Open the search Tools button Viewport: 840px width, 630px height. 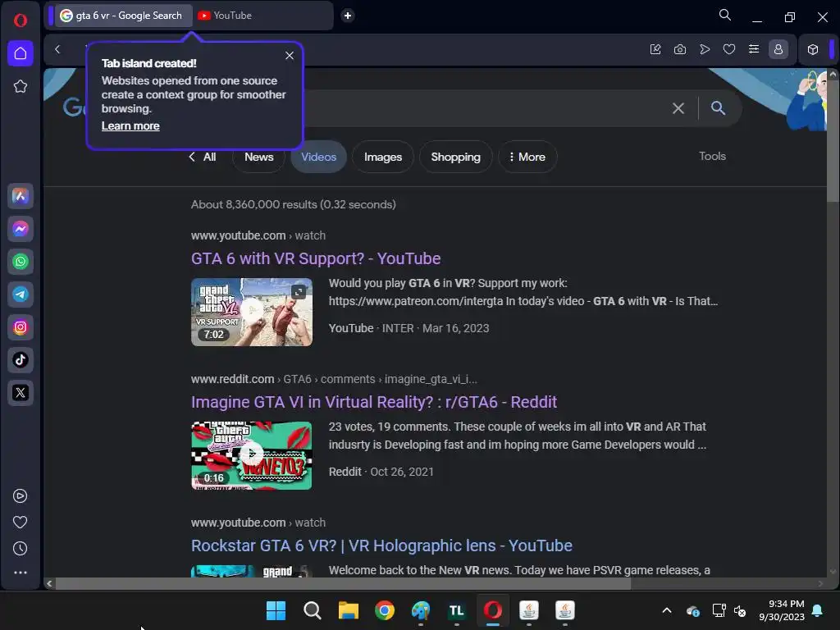712,157
